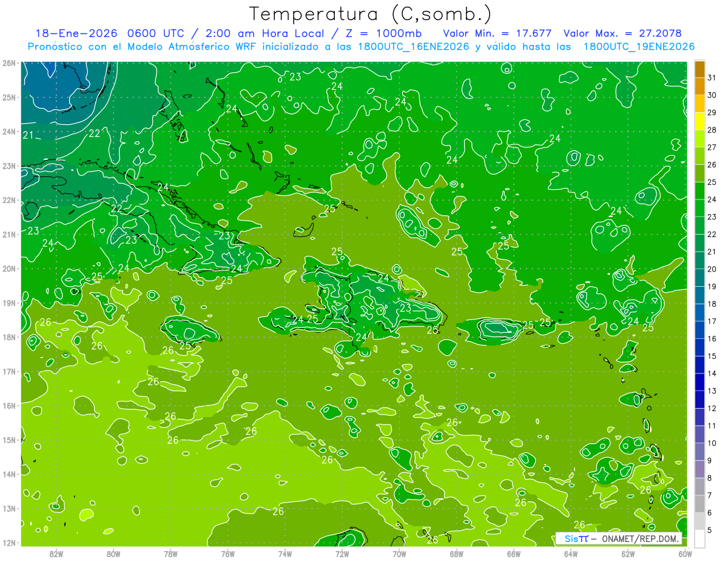
Task: Click the '21N' latitude axis label
Action: pyautogui.click(x=10, y=235)
